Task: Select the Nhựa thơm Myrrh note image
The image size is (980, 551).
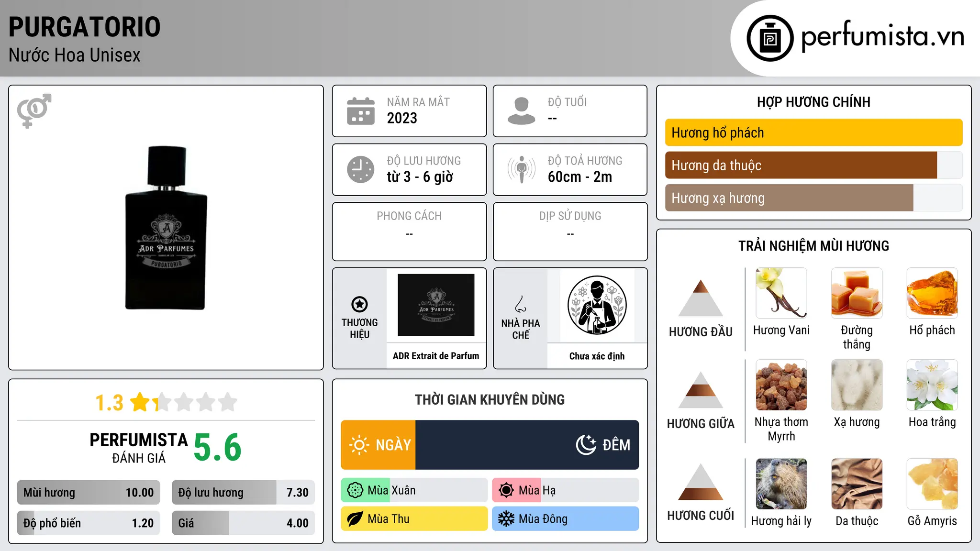Action: (781, 385)
